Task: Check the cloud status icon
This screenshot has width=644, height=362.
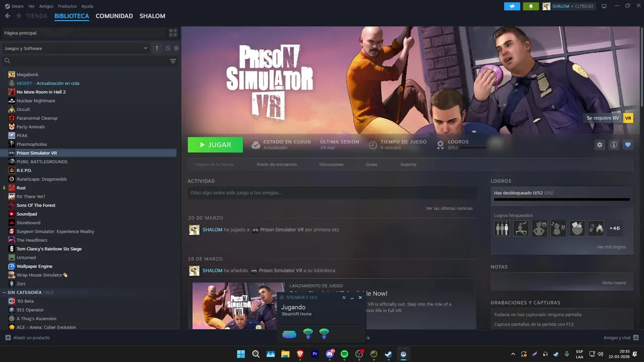Action: [x=256, y=145]
